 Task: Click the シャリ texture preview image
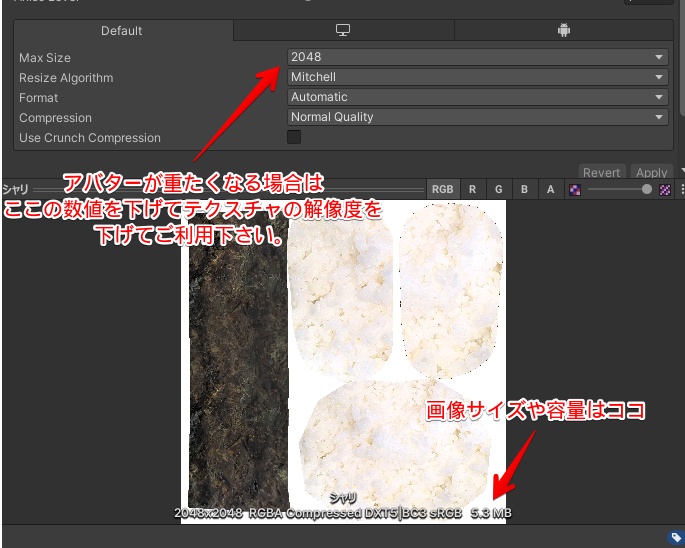pos(343,362)
